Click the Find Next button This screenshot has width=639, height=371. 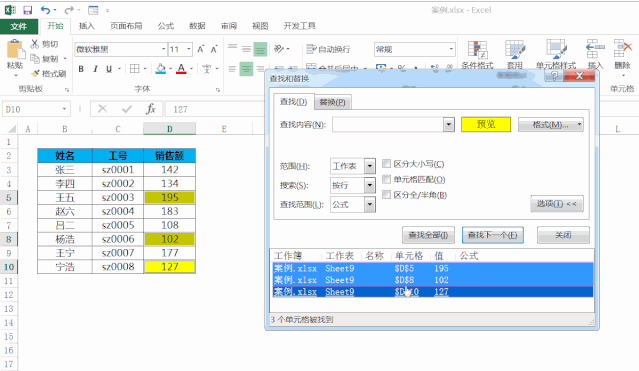coord(493,235)
